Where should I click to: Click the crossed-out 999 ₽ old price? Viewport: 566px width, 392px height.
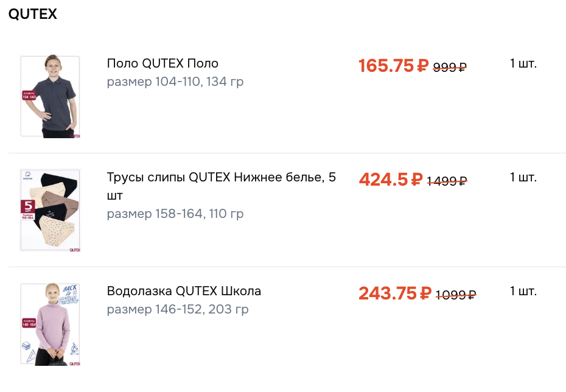(450, 67)
